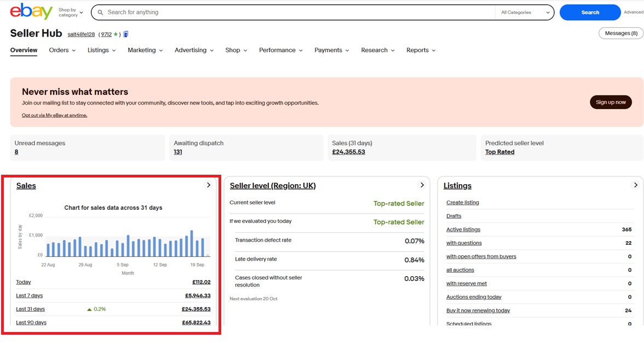Open the All Categories dropdown

[x=525, y=13]
